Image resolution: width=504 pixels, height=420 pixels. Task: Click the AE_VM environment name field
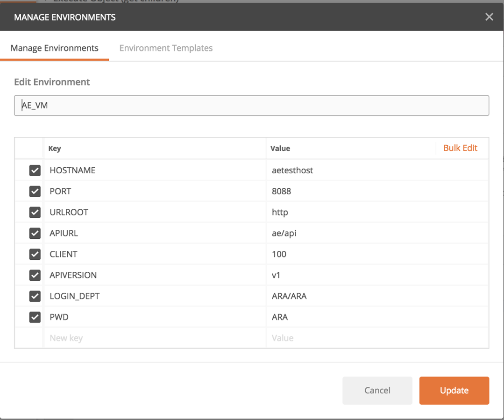[251, 105]
